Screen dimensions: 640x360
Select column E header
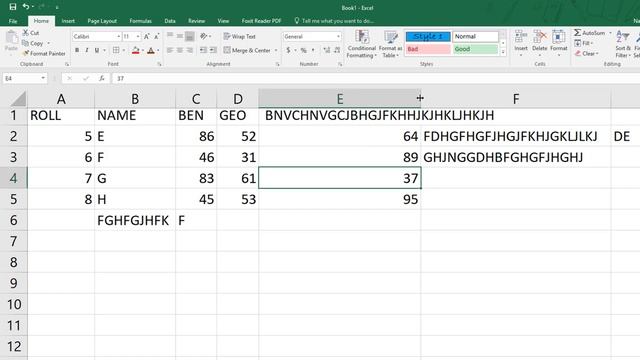point(340,98)
